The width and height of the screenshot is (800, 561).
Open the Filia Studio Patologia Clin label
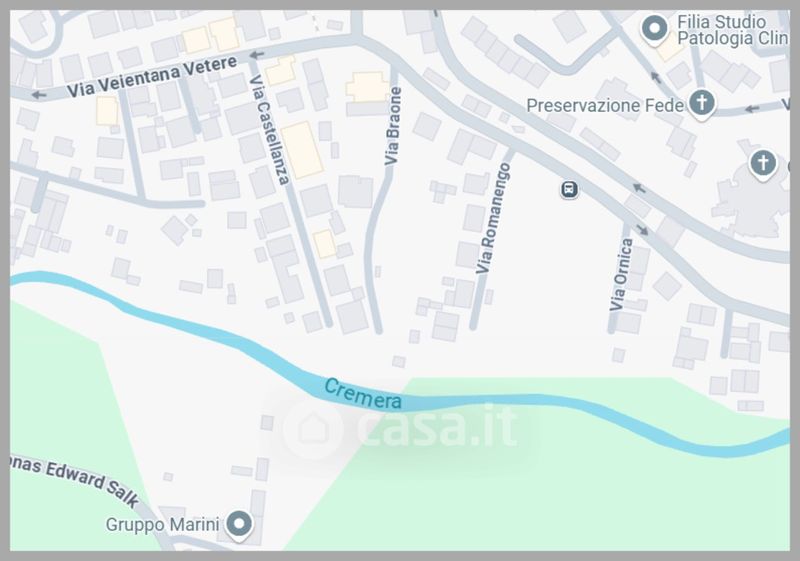[732, 30]
